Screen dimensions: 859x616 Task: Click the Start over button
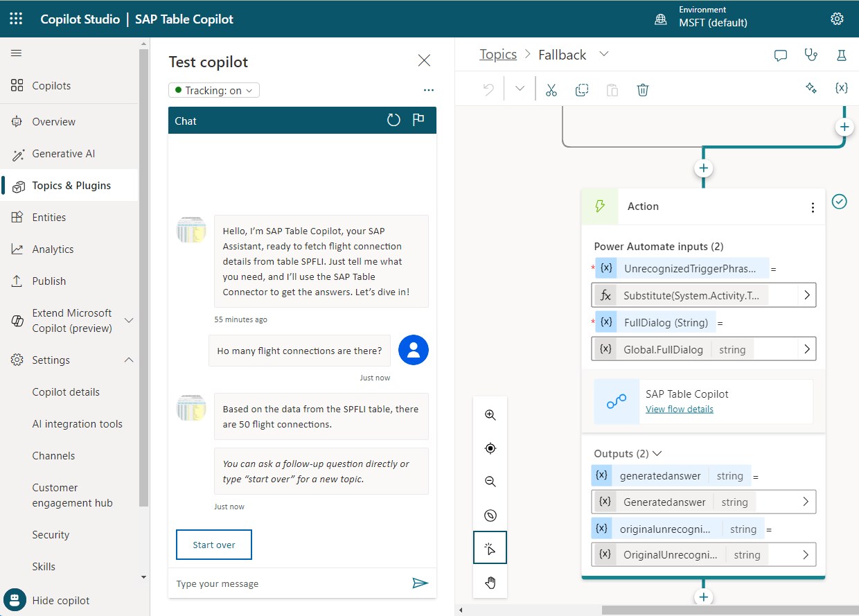(214, 545)
